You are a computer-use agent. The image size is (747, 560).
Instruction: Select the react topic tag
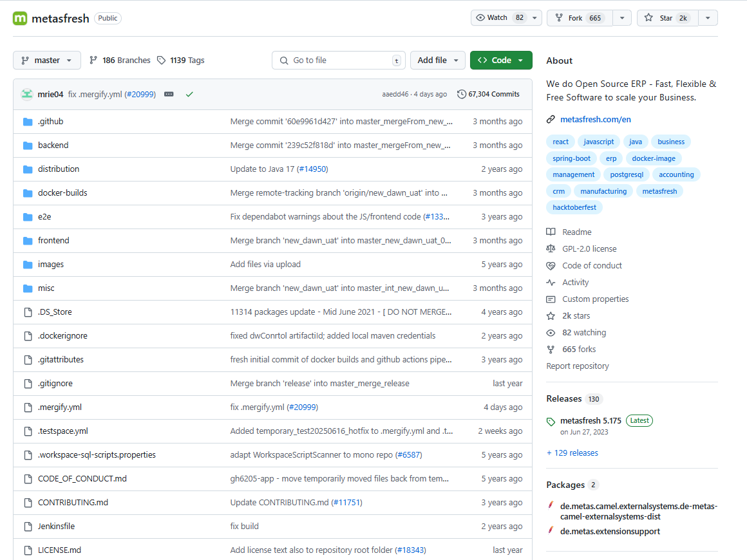[x=560, y=142]
